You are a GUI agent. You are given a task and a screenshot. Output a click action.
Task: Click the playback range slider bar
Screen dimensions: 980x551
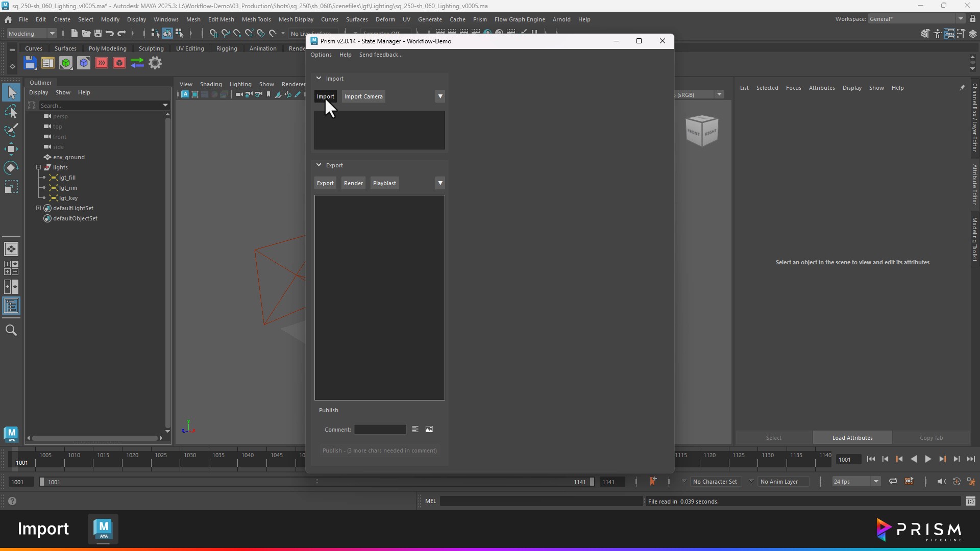point(316,482)
